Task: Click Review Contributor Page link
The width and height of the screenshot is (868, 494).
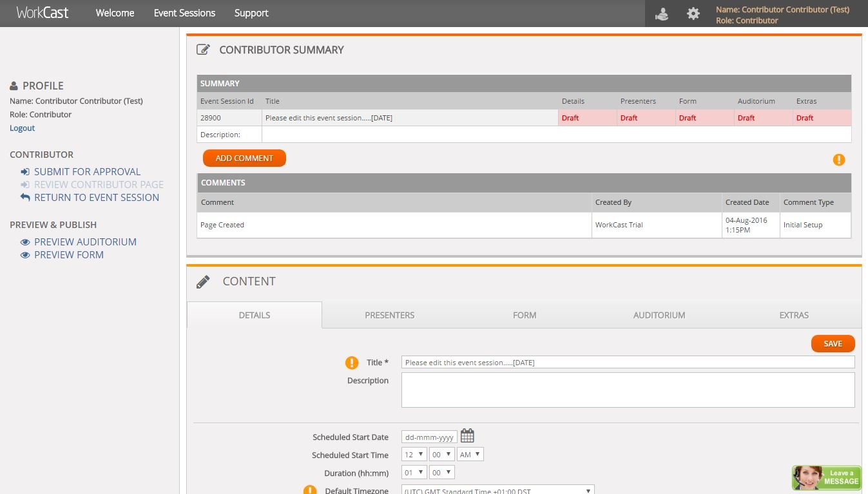Action: point(99,185)
